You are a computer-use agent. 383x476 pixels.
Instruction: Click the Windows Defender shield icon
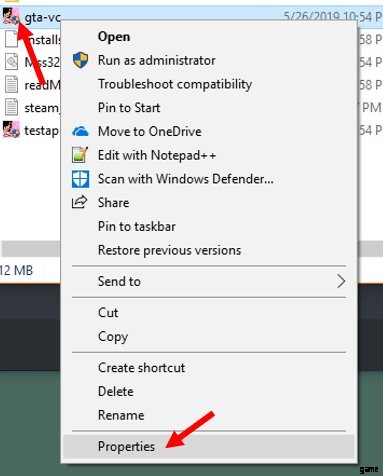[x=80, y=179]
